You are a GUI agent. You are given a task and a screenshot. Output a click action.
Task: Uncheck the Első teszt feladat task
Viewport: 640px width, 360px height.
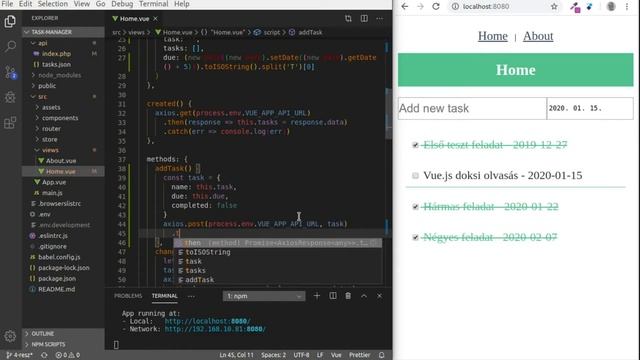point(415,145)
